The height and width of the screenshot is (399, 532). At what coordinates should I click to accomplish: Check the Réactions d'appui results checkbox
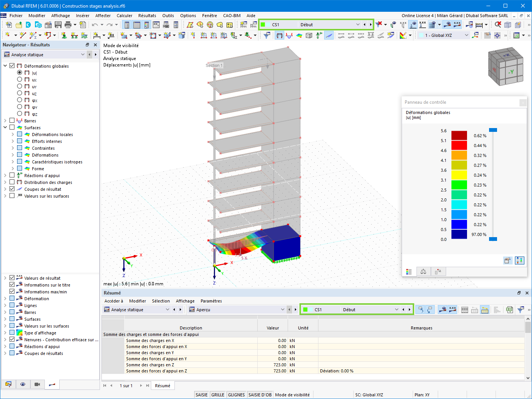[x=12, y=175]
